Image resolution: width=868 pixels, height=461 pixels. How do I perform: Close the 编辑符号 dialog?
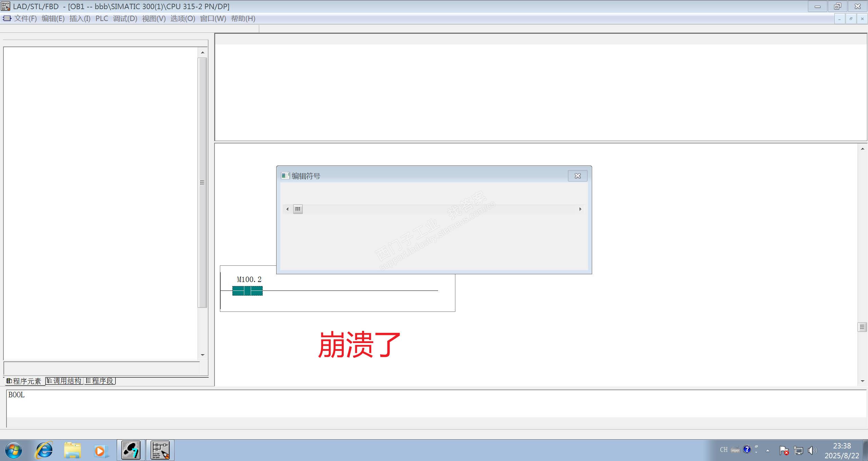pos(578,176)
